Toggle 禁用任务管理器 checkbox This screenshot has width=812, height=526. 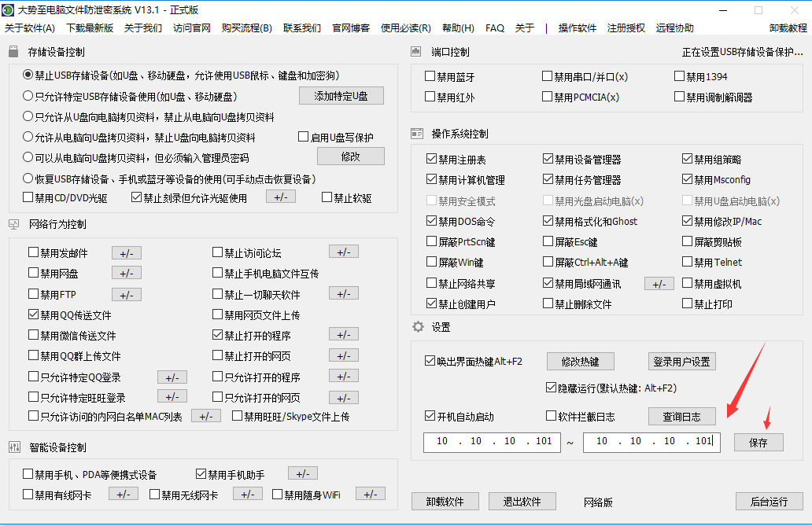pyautogui.click(x=548, y=179)
